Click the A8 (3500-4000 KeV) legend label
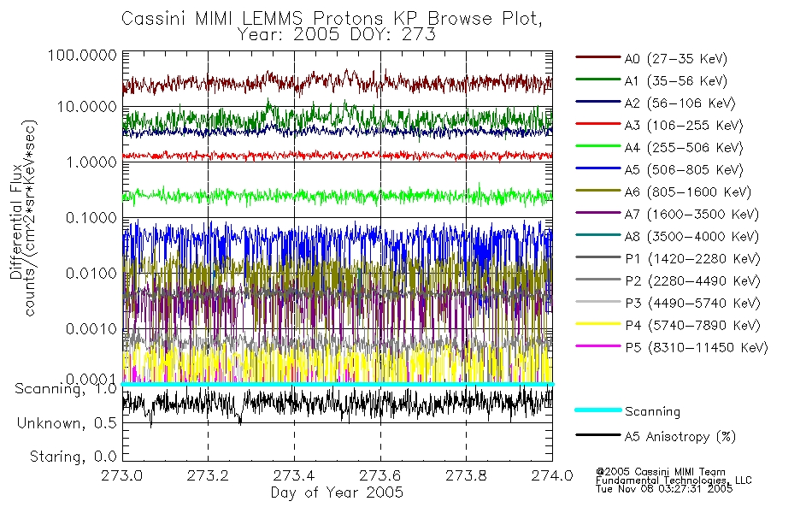 click(x=691, y=237)
